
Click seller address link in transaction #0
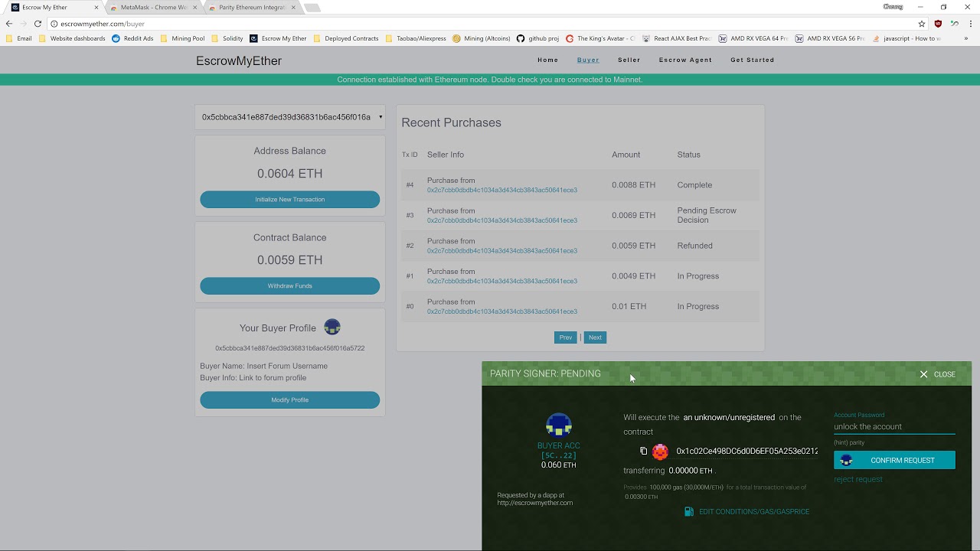coord(502,311)
